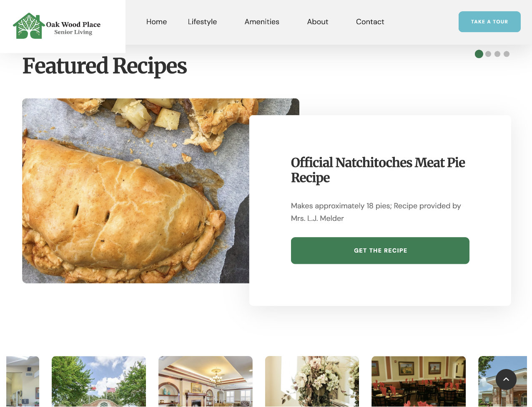Screen dimensions: 532x407
Task: Click the Get the Recipe button
Action: click(380, 250)
